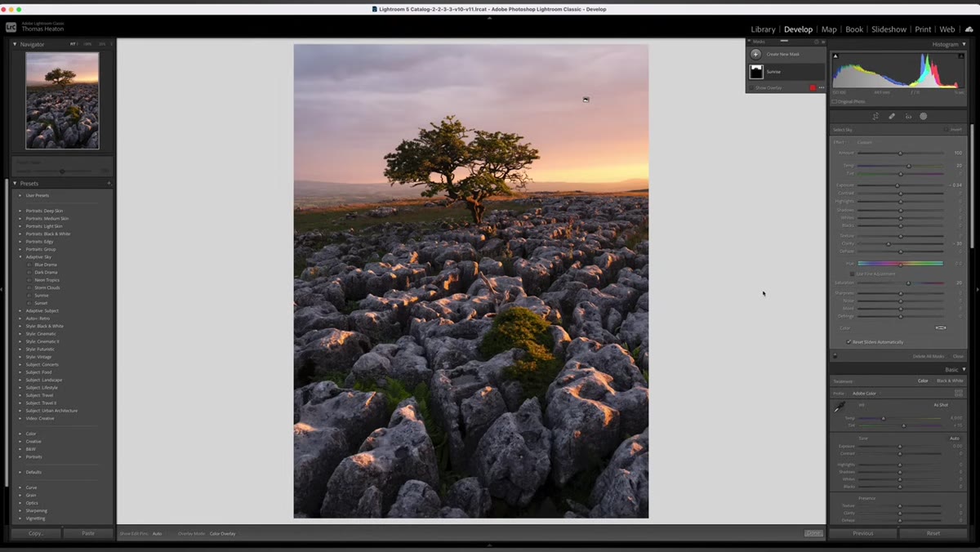Image resolution: width=980 pixels, height=552 pixels.
Task: Click Delete All Masks
Action: [928, 356]
